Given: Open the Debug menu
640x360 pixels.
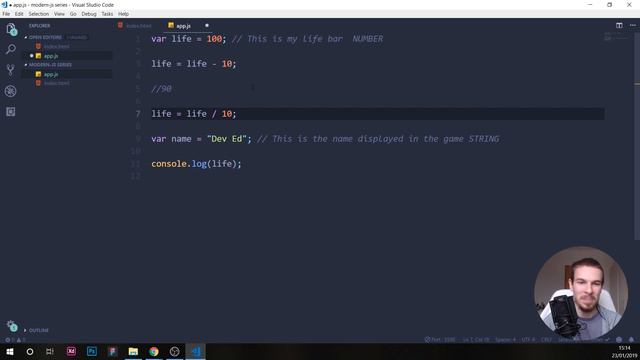Looking at the screenshot, I should [x=89, y=14].
